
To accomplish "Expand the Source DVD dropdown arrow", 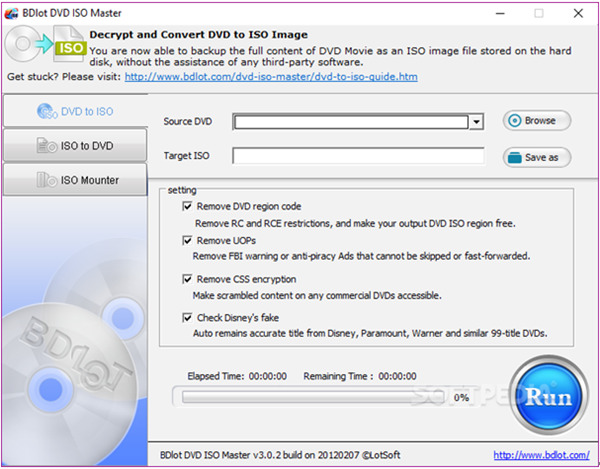I will point(476,122).
